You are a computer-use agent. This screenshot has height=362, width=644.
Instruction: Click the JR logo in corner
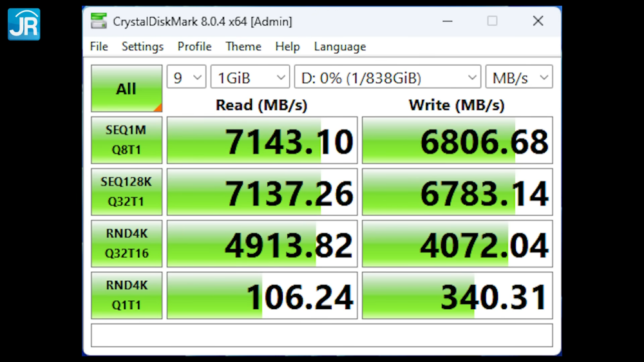(x=24, y=24)
